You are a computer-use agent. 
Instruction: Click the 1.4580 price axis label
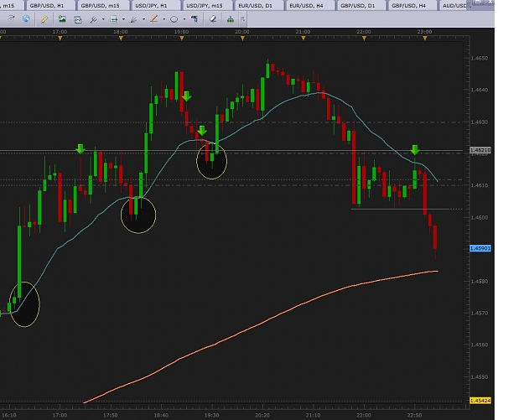tap(479, 282)
